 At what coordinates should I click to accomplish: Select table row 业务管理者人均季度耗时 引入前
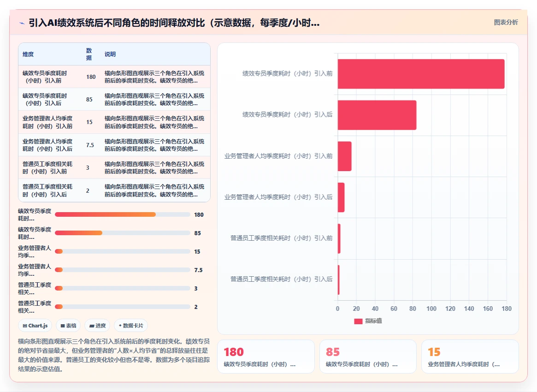coord(114,122)
